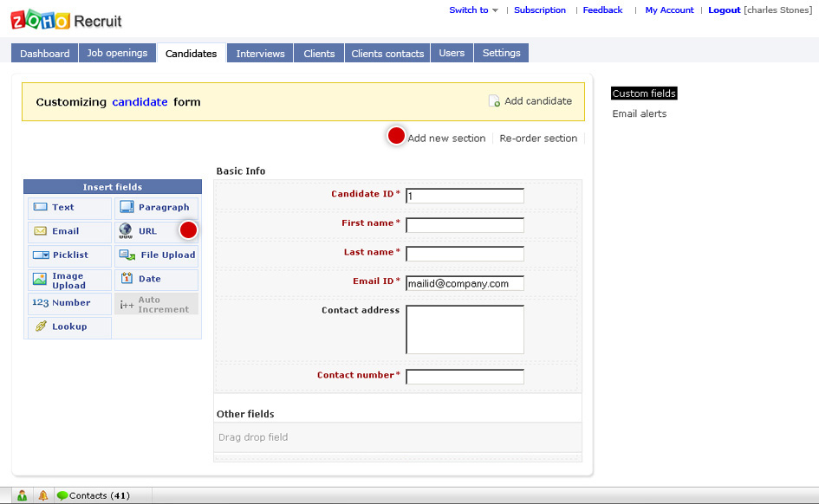The height and width of the screenshot is (504, 819).
Task: Go to the Clients tab
Action: click(x=319, y=53)
